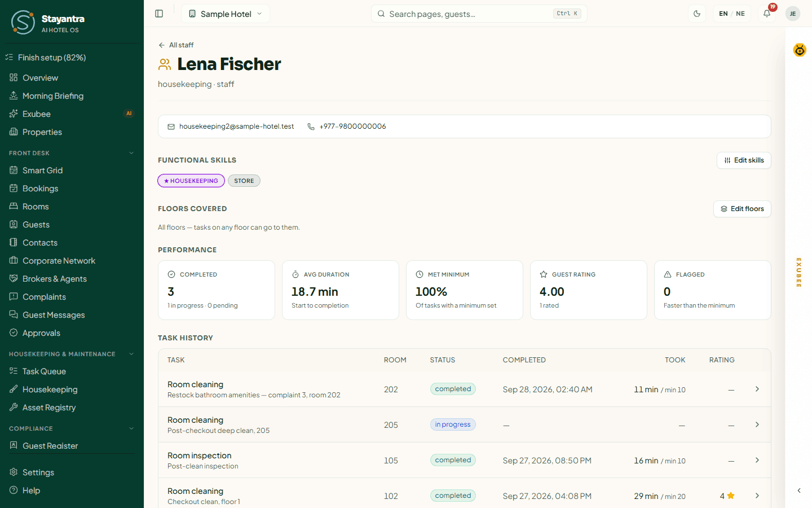Open the Completed performance card
The image size is (812, 508).
tap(217, 290)
